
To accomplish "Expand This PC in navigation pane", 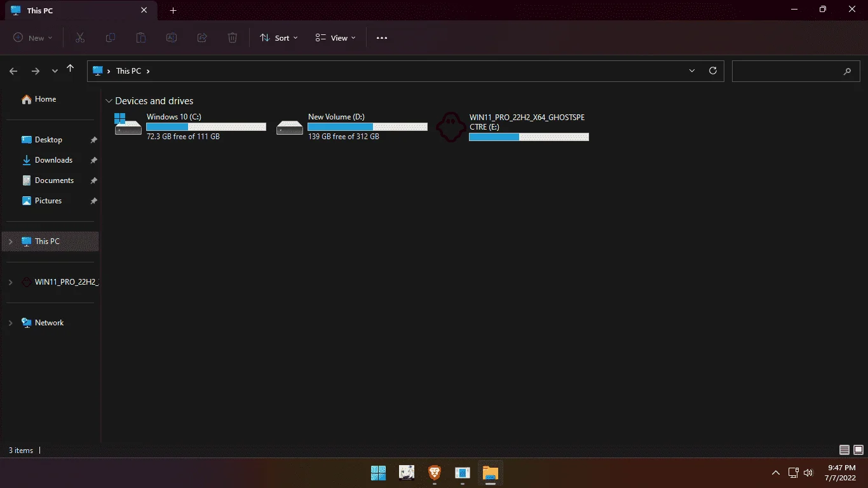I will 10,241.
